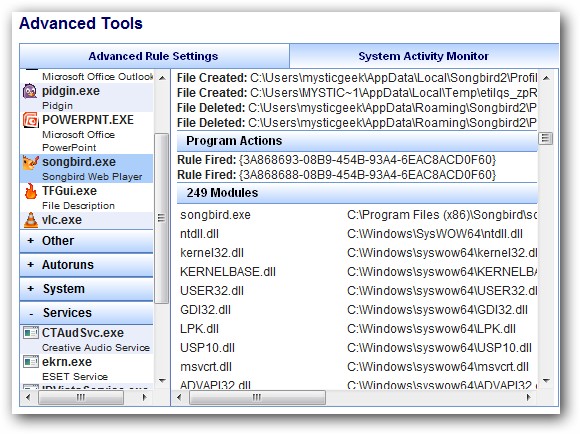The image size is (580, 434).
Task: Click left panel scroll up arrow
Action: click(x=162, y=78)
